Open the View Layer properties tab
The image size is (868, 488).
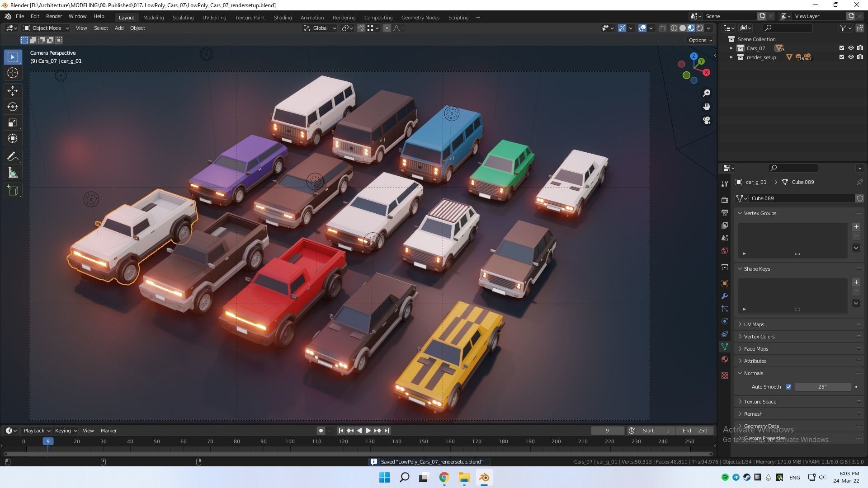click(x=725, y=225)
